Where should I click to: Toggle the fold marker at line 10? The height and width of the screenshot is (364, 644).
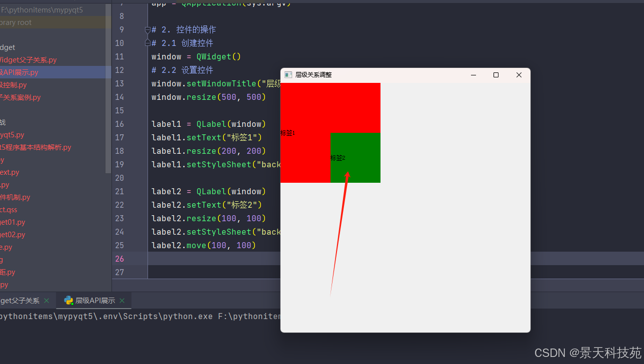[147, 43]
